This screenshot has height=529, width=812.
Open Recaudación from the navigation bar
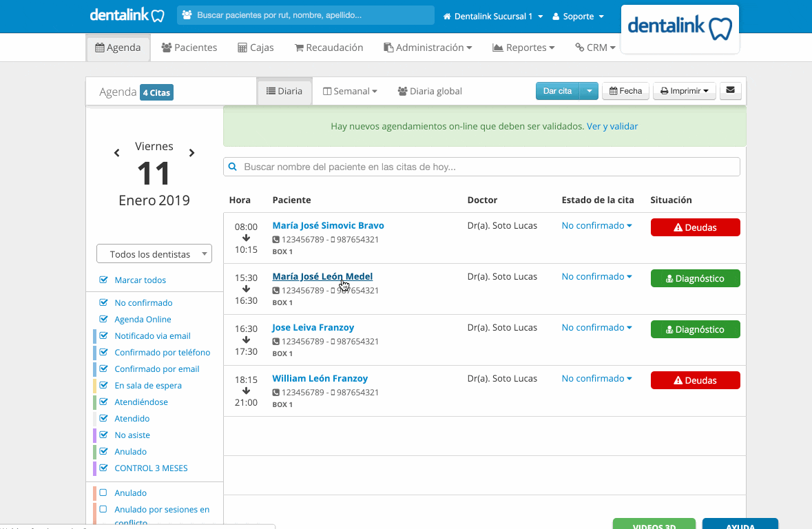329,48
